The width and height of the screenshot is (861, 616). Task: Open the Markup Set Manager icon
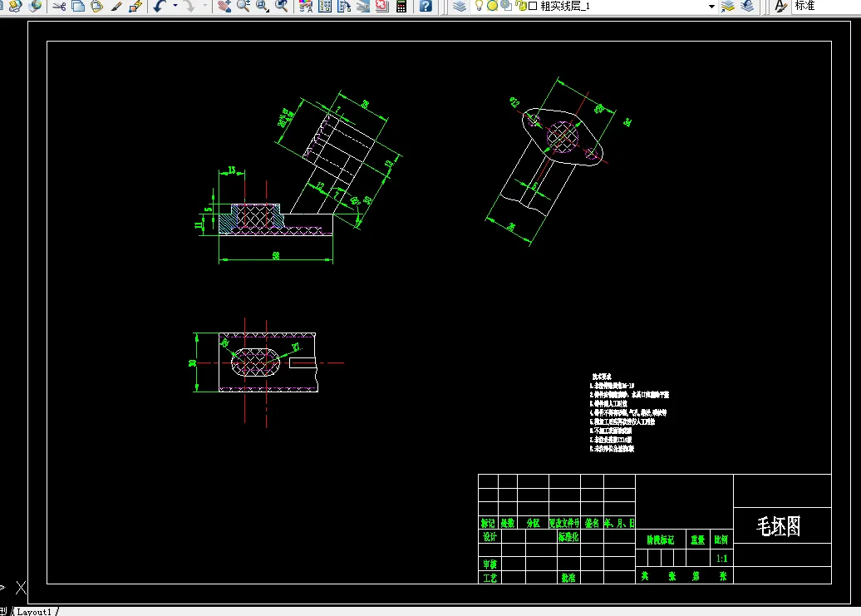(382, 6)
